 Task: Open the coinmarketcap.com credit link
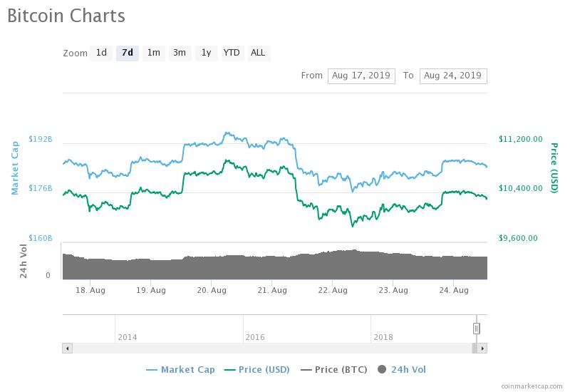532,386
